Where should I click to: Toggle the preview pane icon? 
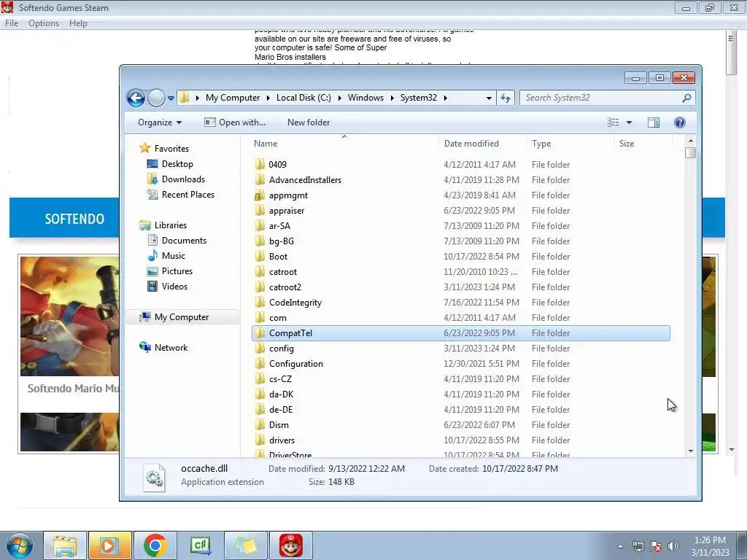(654, 122)
